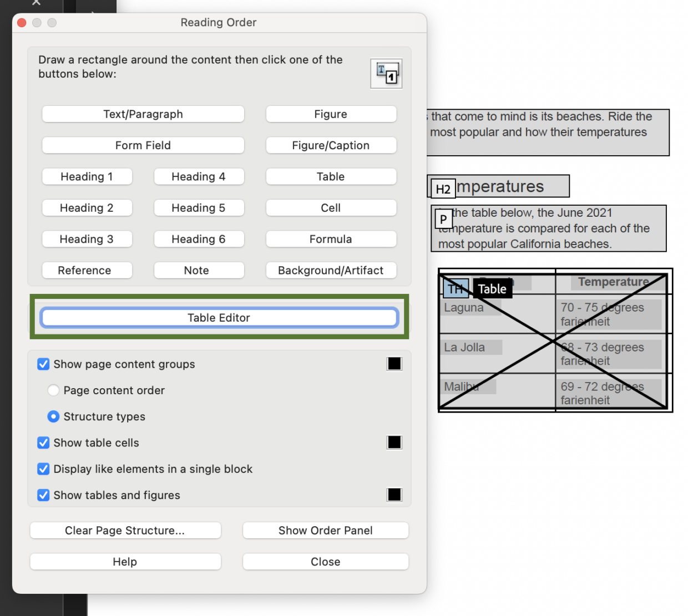Apply the Formula tag
This screenshot has height=616, width=688.
(331, 239)
